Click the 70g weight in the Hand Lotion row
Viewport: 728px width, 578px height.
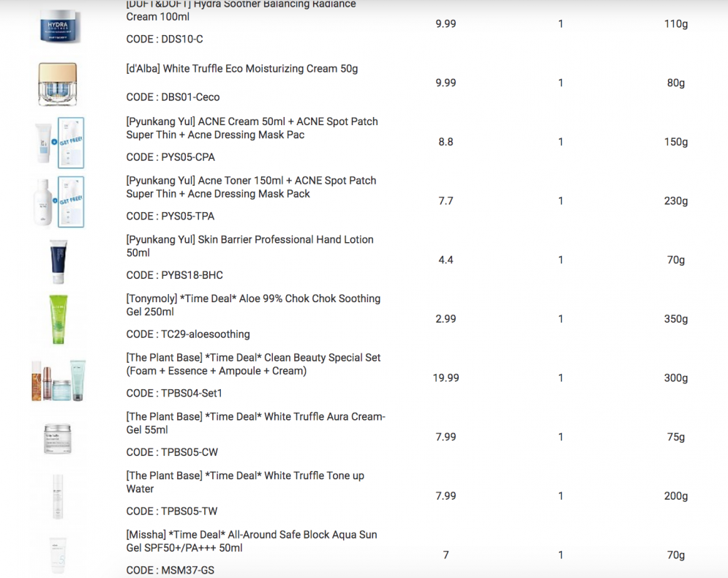(675, 260)
